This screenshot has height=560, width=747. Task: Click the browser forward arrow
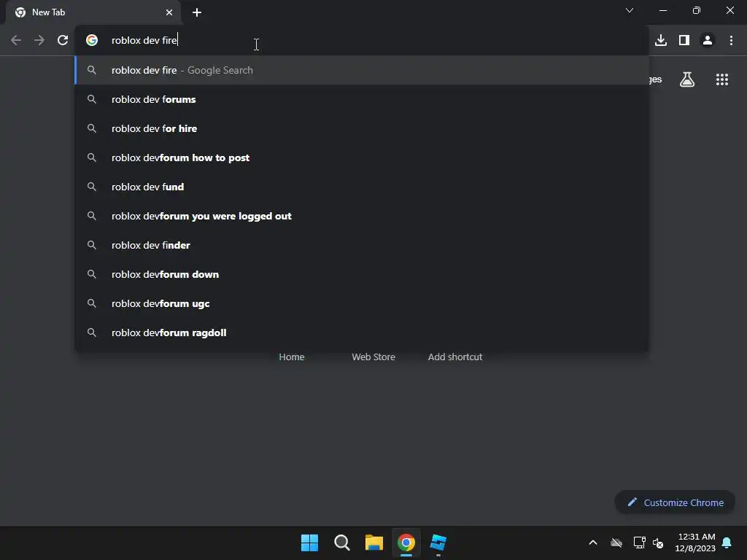coord(39,41)
